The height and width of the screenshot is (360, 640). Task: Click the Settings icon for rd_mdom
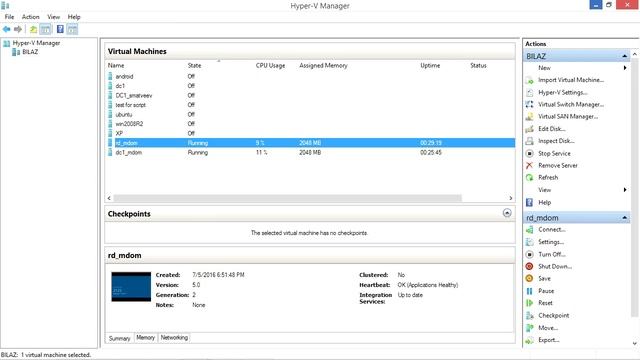tap(529, 242)
